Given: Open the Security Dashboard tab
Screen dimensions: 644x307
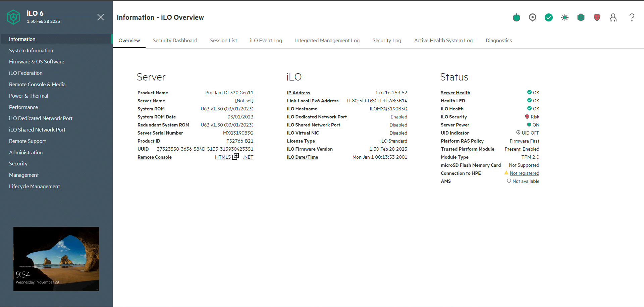Looking at the screenshot, I should tap(175, 41).
